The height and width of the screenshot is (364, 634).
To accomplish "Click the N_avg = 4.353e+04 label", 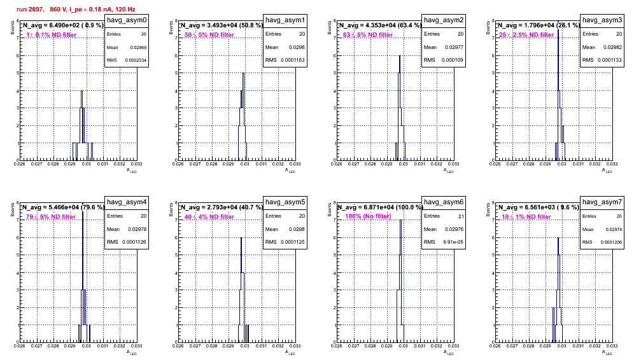I will pyautogui.click(x=380, y=25).
